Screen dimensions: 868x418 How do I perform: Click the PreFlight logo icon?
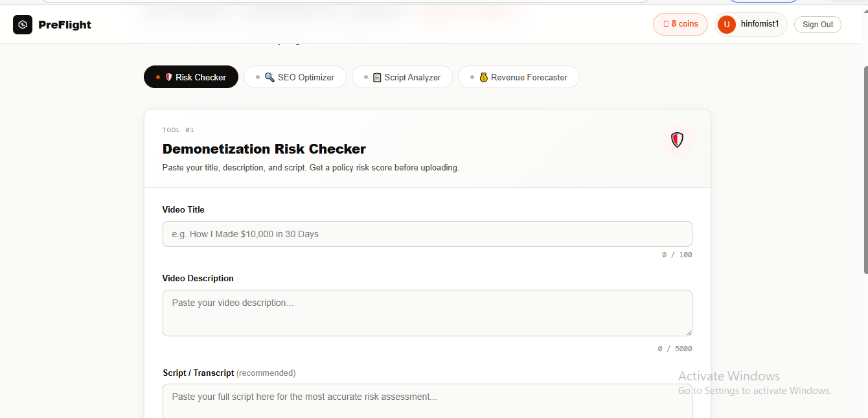coord(23,25)
